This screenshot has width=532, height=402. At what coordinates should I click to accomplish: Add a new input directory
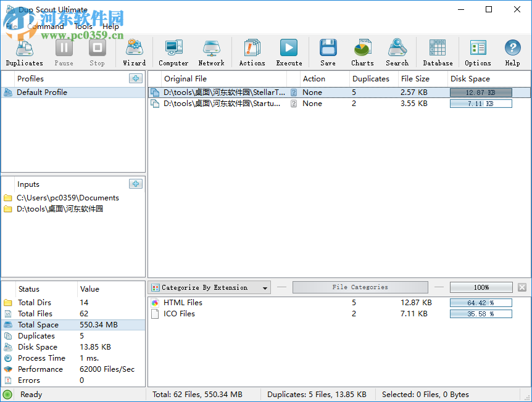pyautogui.click(x=136, y=184)
